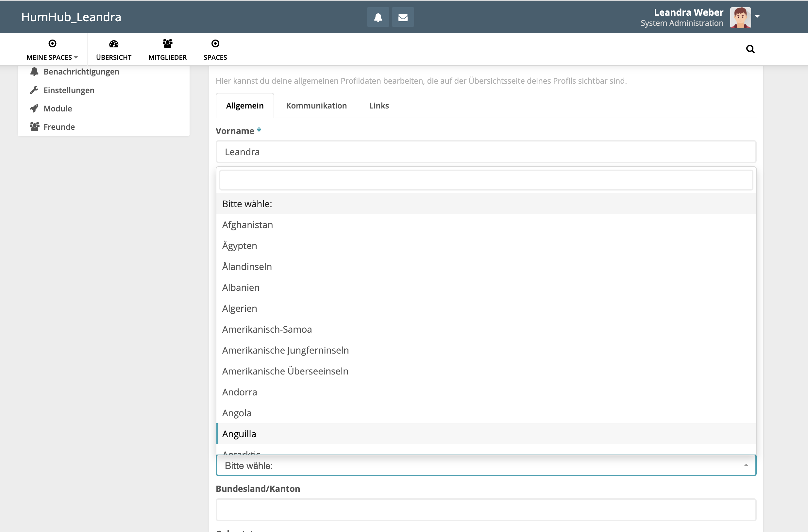Switch to the Kommunikation tab
The height and width of the screenshot is (532, 808).
tap(316, 106)
